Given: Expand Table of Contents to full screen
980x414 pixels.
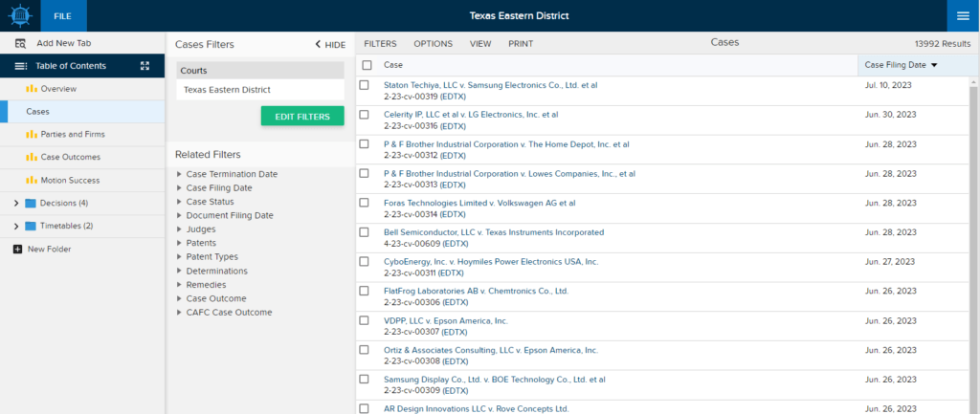Looking at the screenshot, I should tap(145, 66).
